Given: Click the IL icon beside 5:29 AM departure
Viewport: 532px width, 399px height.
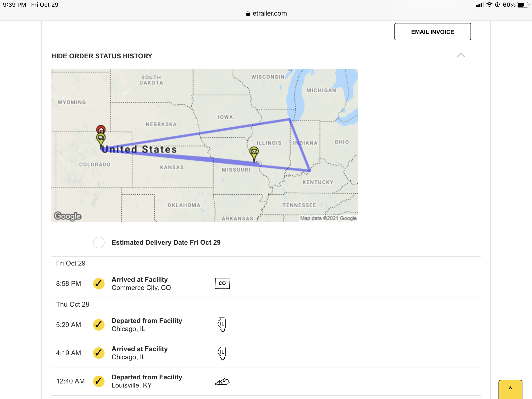Looking at the screenshot, I should click(222, 324).
